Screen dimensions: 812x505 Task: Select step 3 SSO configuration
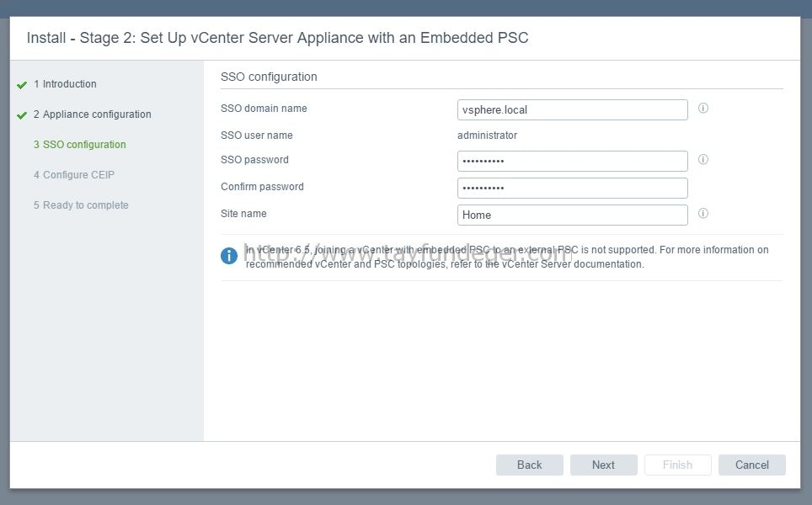(x=80, y=145)
